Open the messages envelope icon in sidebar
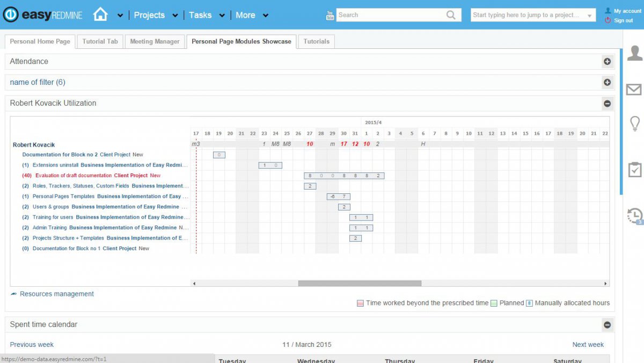 click(634, 90)
